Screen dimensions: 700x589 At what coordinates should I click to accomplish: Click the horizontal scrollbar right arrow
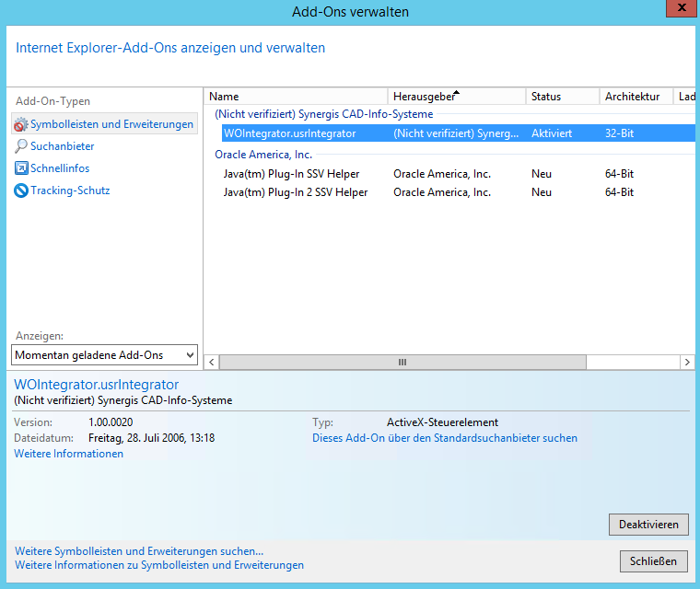click(x=687, y=363)
